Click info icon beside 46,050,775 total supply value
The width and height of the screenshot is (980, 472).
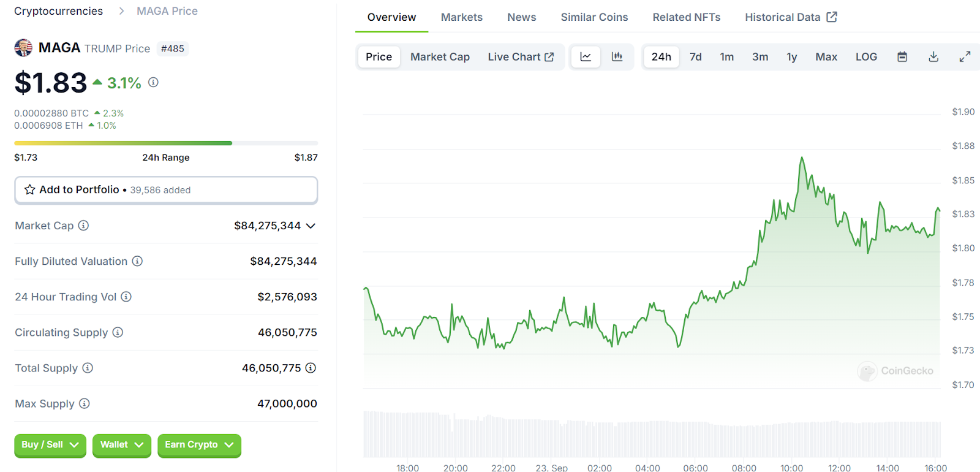point(311,368)
